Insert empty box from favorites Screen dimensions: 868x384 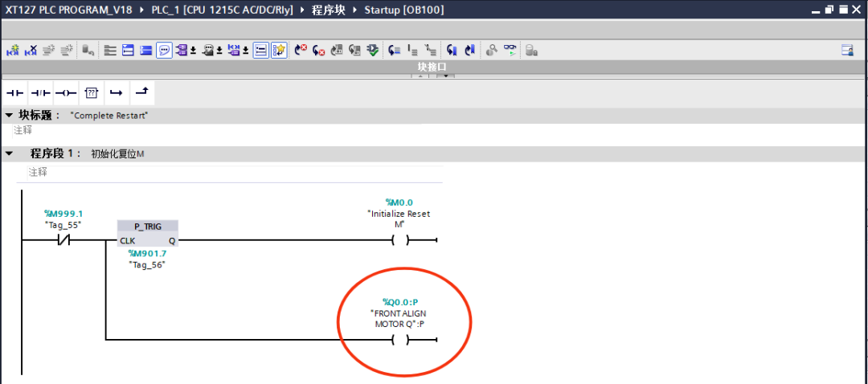click(x=91, y=93)
